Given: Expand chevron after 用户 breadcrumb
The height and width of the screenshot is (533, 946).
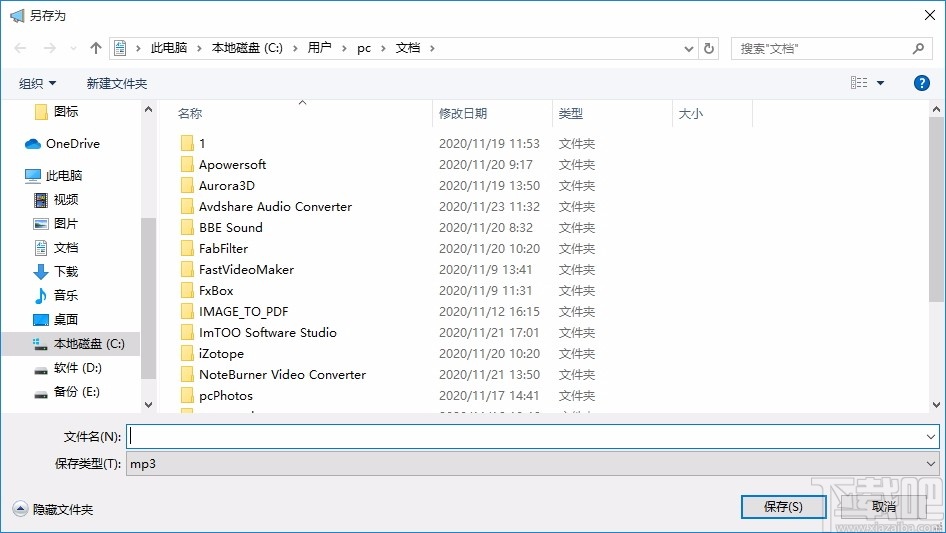Looking at the screenshot, I should point(344,48).
